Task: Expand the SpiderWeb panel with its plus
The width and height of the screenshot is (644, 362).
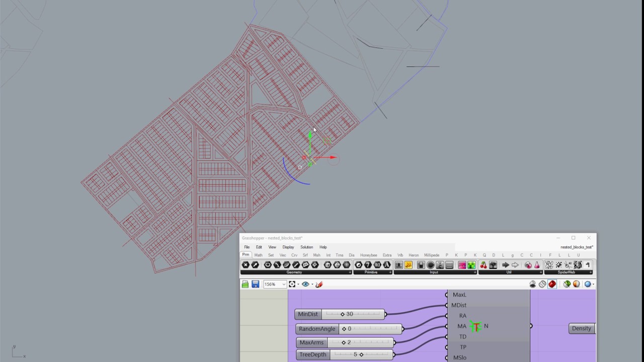Action: click(591, 272)
